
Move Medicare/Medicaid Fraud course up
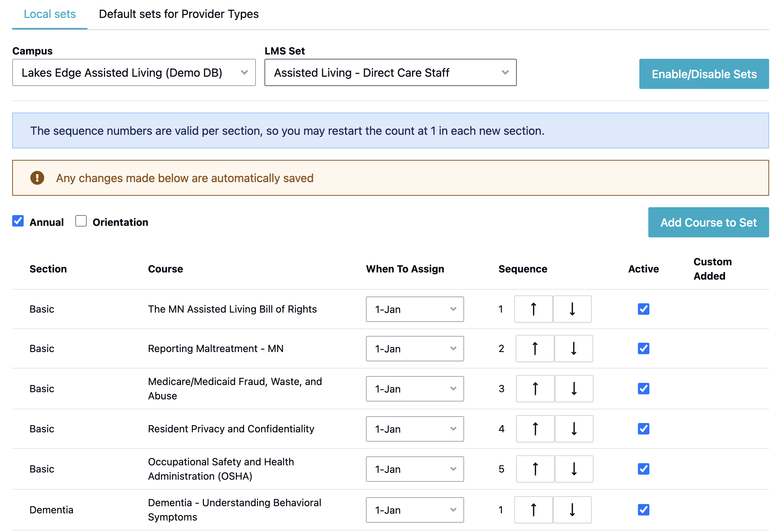tap(535, 389)
